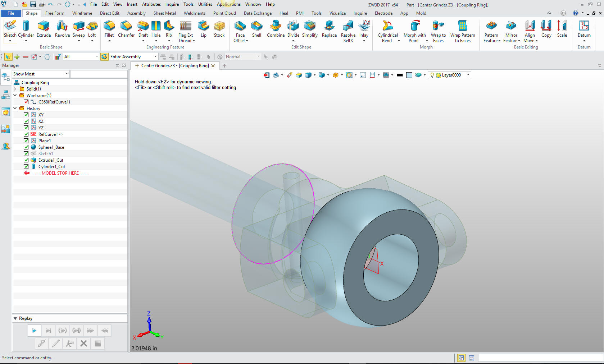The image size is (604, 364).
Task: Switch to the Wireframe ribbon tab
Action: click(82, 13)
